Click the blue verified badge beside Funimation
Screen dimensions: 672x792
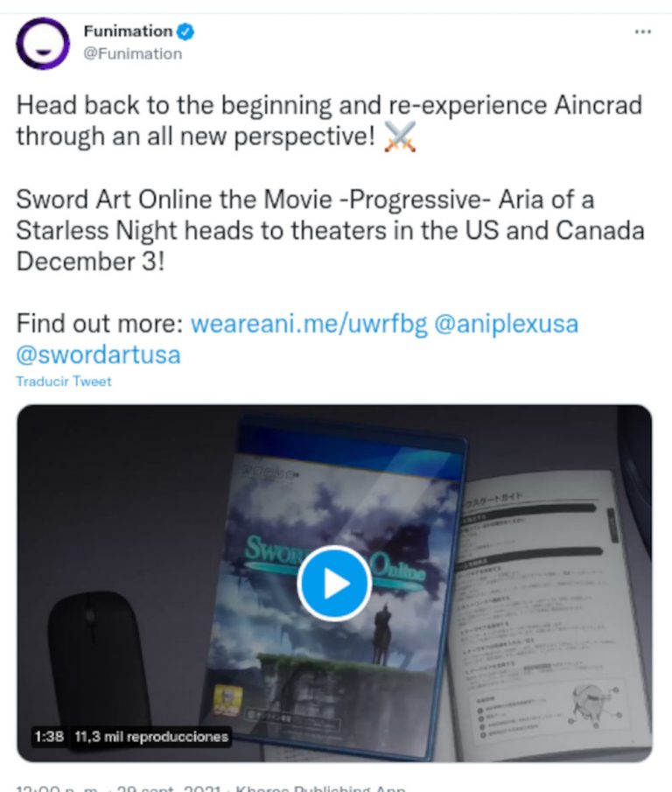(185, 32)
